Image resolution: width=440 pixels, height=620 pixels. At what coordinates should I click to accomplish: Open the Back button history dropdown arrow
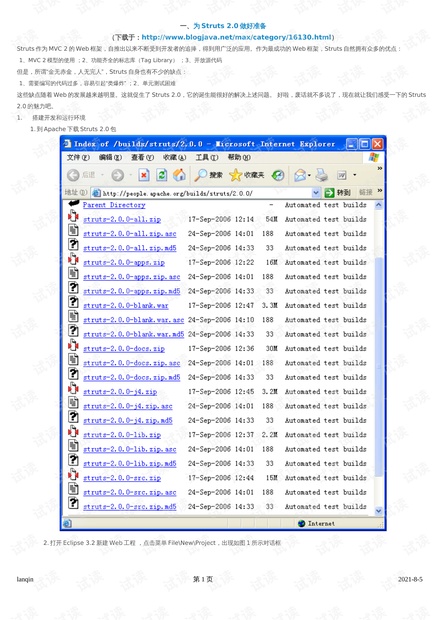click(102, 175)
